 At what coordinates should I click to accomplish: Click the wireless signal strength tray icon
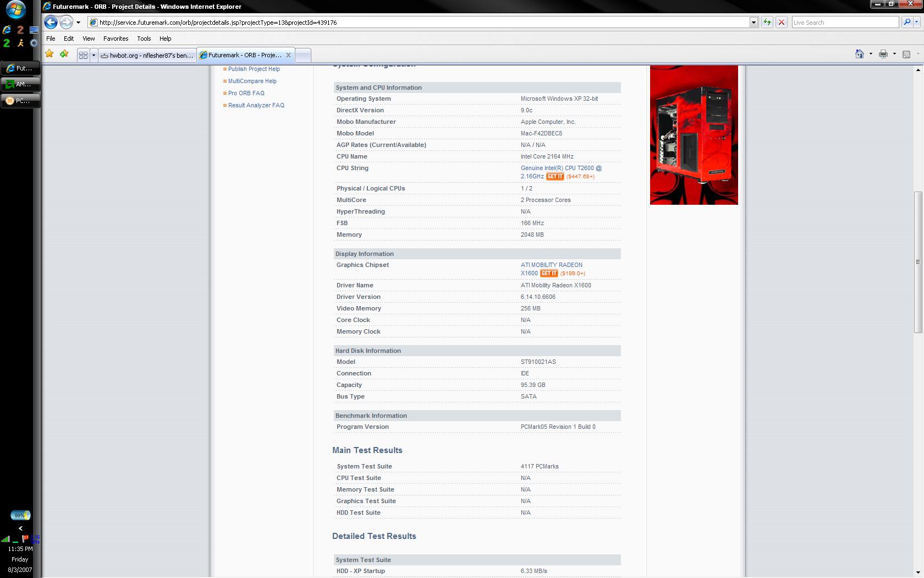[x=5, y=538]
